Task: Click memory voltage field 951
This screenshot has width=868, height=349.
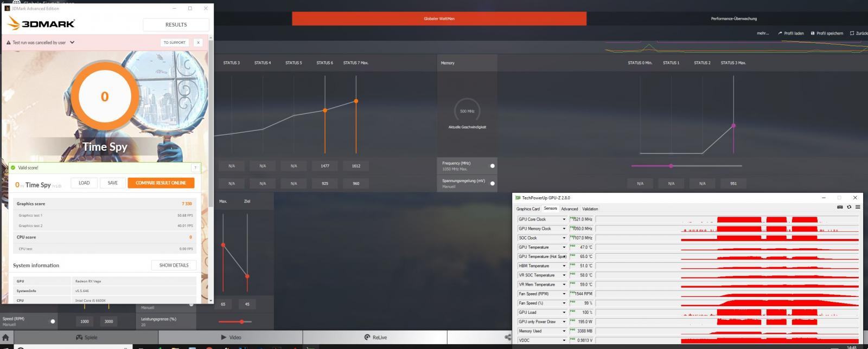Action: [733, 183]
